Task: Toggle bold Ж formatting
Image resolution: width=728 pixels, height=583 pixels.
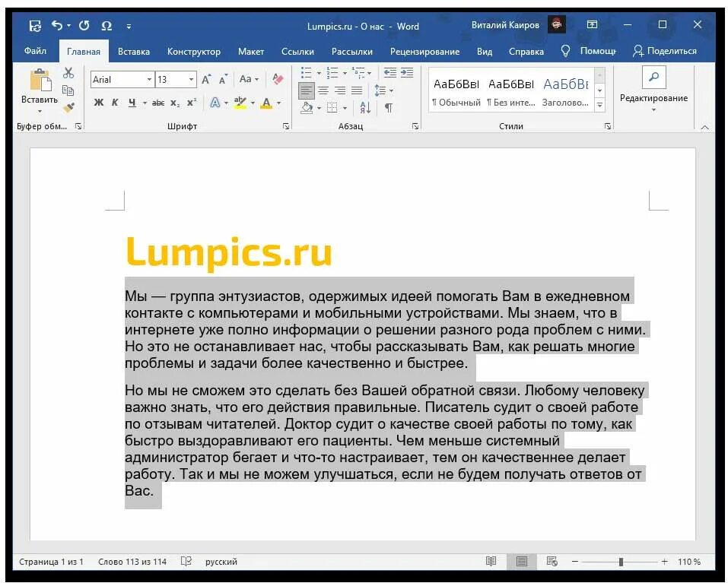Action: [x=98, y=103]
